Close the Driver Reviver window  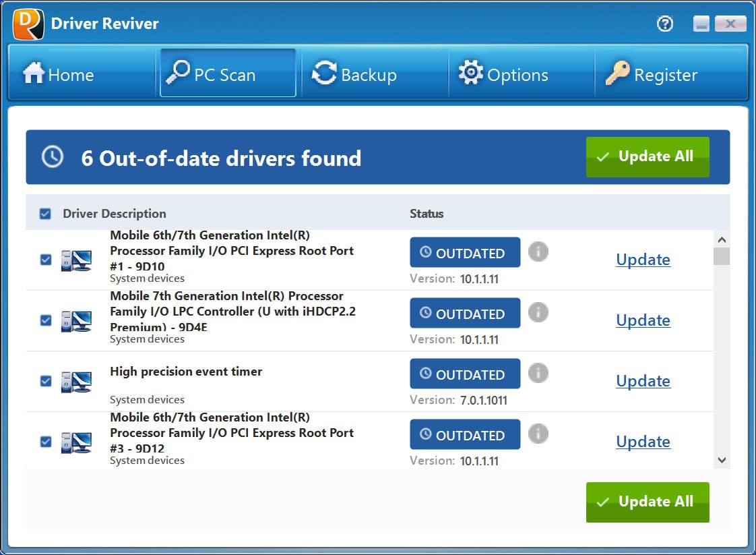tap(730, 23)
